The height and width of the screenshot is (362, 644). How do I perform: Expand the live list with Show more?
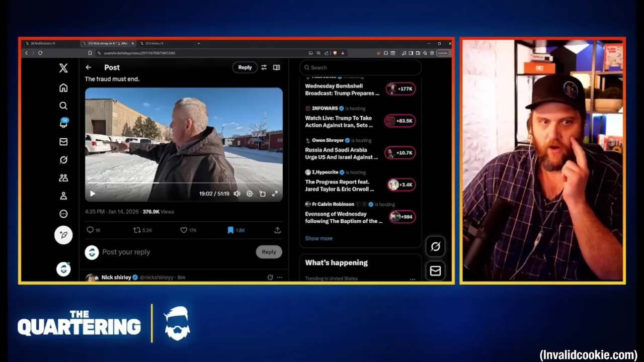click(x=318, y=238)
